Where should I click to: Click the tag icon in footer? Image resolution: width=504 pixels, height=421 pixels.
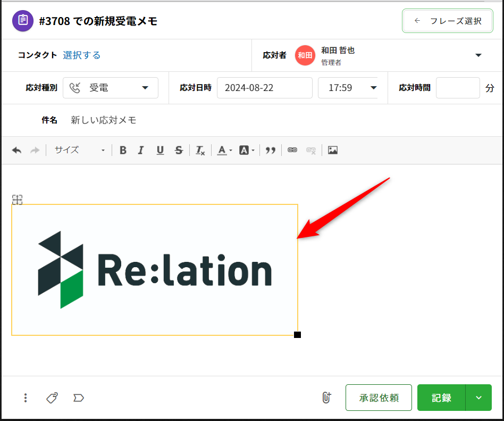(52, 398)
